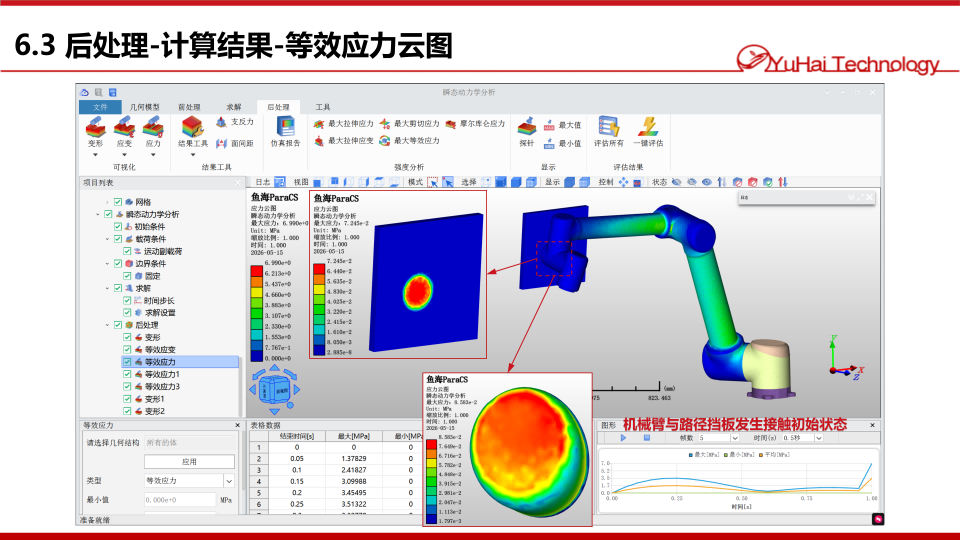Select box-selection mode icon next to 模式
The image size is (960, 540).
click(433, 182)
